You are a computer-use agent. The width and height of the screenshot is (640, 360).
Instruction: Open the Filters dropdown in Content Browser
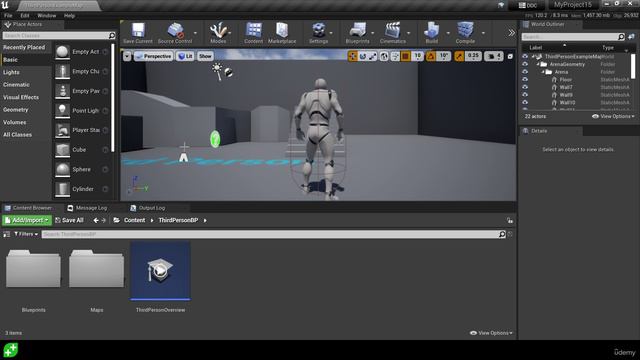[x=26, y=234]
